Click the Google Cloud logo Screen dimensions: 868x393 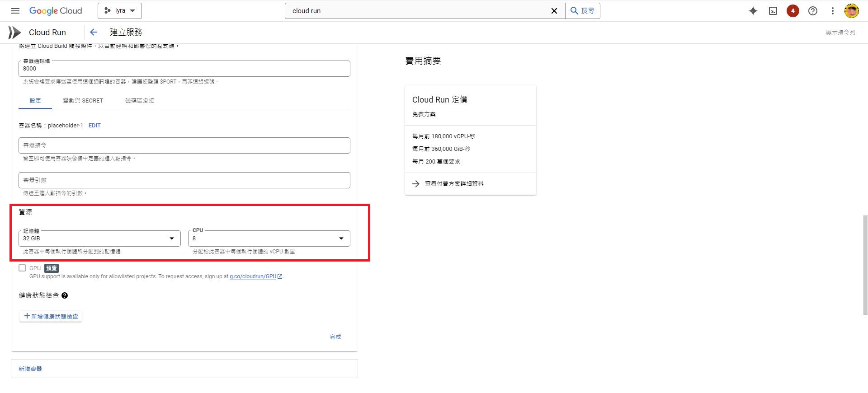point(56,11)
